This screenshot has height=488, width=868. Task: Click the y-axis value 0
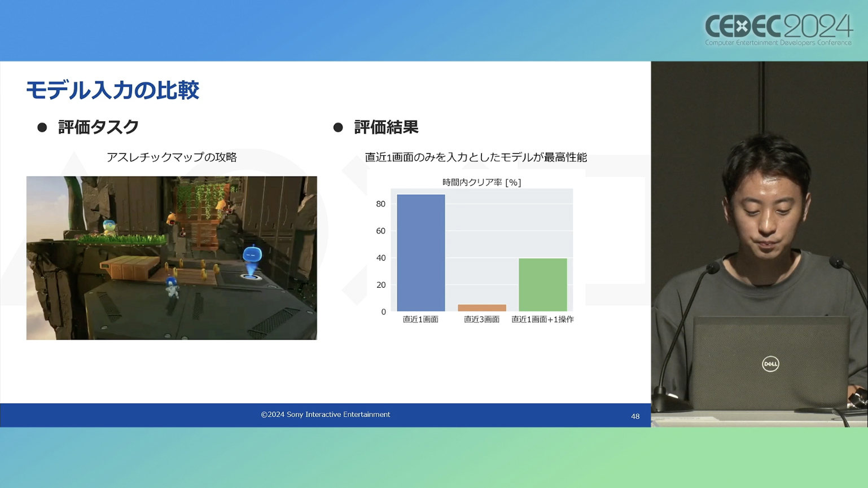[384, 312]
